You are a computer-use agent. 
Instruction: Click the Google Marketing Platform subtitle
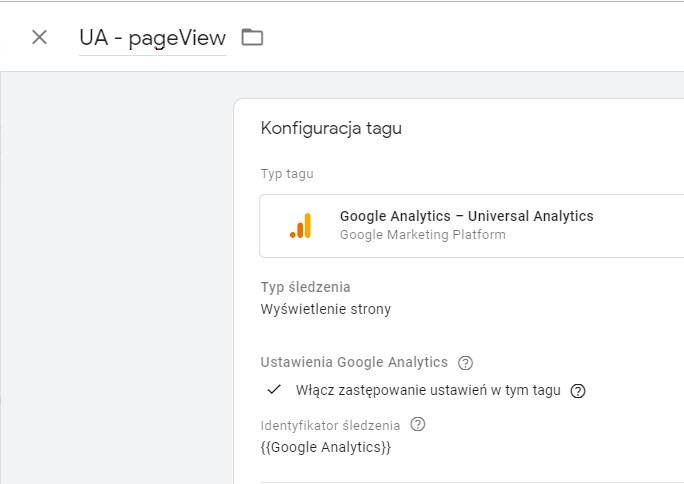pyautogui.click(x=423, y=235)
